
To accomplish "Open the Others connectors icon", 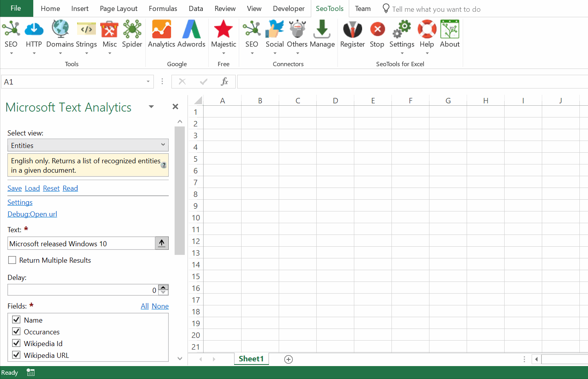I will 298,29.
